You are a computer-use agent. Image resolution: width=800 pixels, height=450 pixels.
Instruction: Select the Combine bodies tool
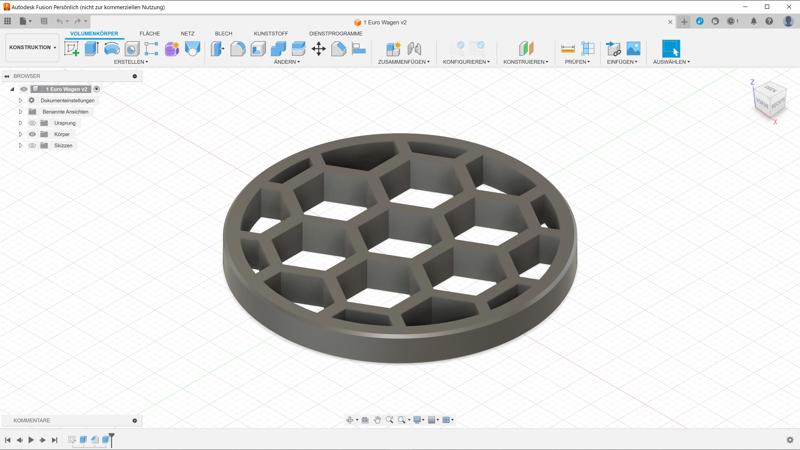278,48
